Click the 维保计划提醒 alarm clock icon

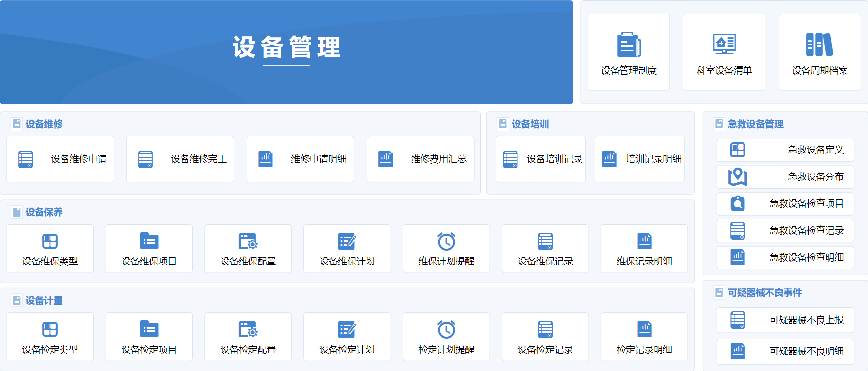coord(446,241)
